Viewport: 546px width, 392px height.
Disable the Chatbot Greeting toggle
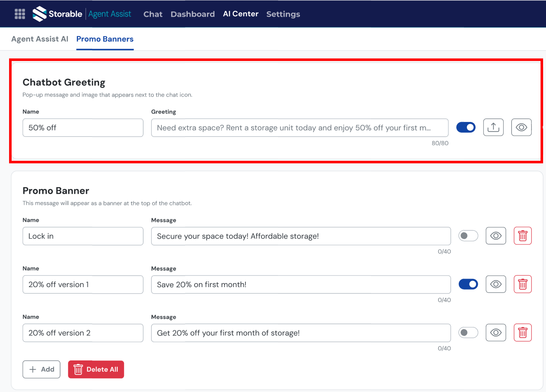pos(466,127)
